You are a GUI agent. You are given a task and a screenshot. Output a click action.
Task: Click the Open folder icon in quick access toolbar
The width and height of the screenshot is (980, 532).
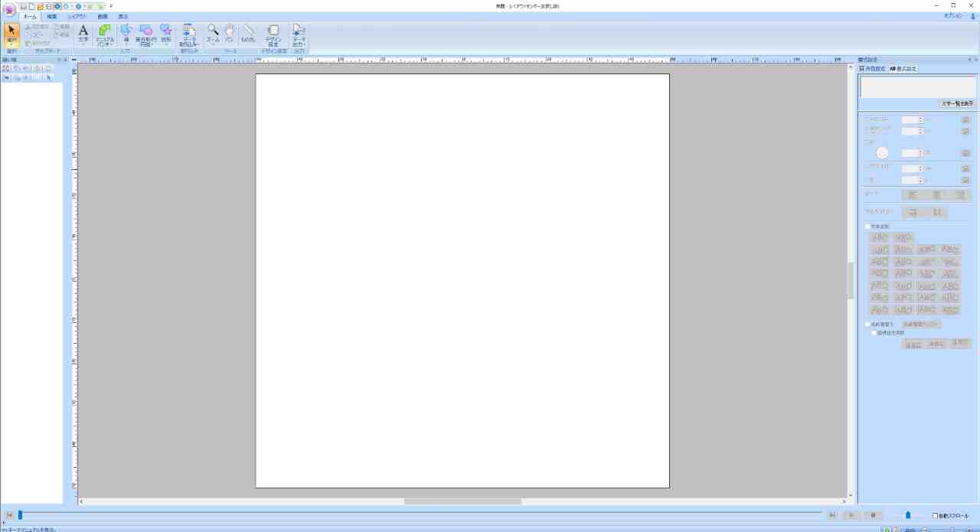coord(41,6)
